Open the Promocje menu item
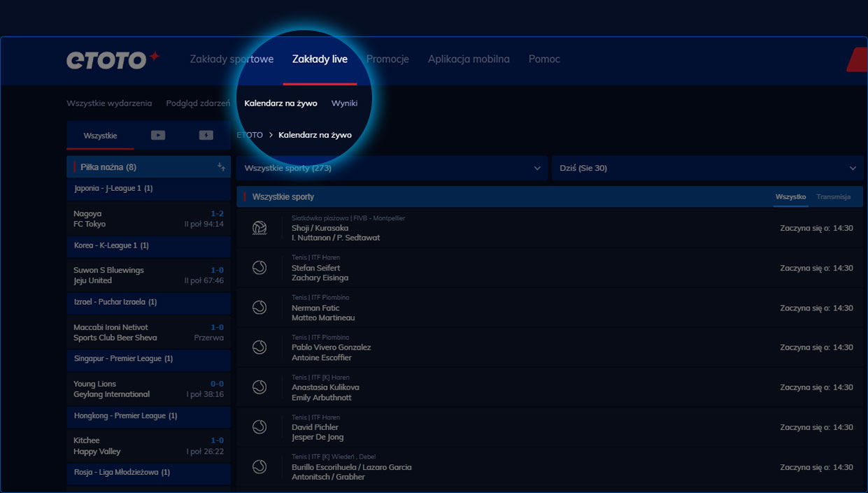 click(x=387, y=59)
